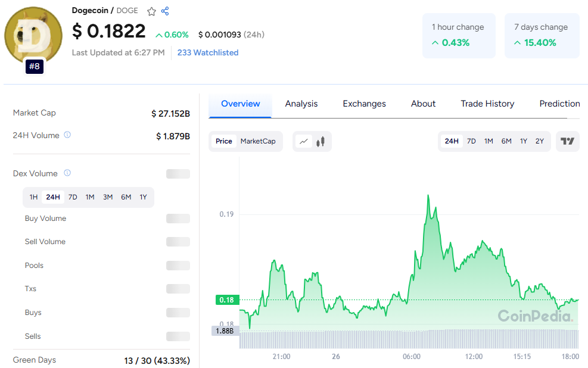Click Last Updated at 6:27 PM text

[x=118, y=52]
